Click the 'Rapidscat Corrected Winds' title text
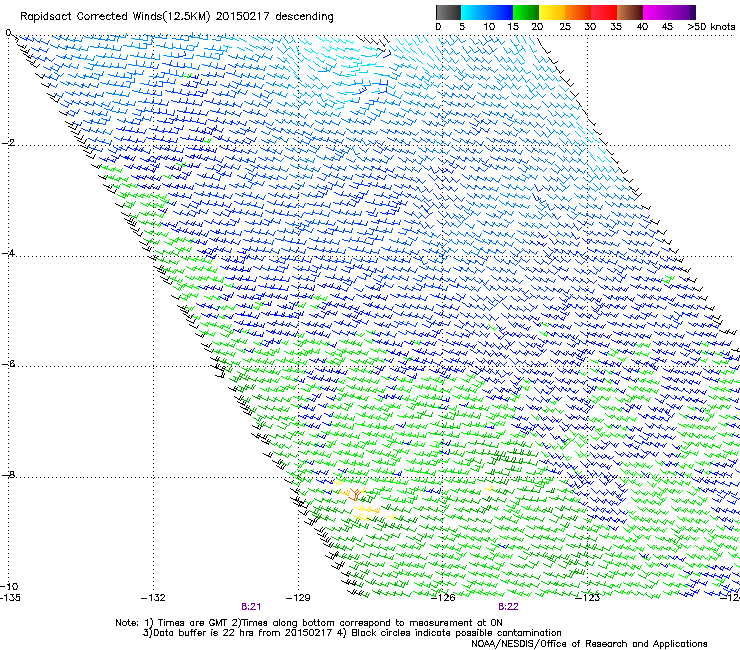Image resolution: width=740 pixels, height=650 pixels. point(91,17)
